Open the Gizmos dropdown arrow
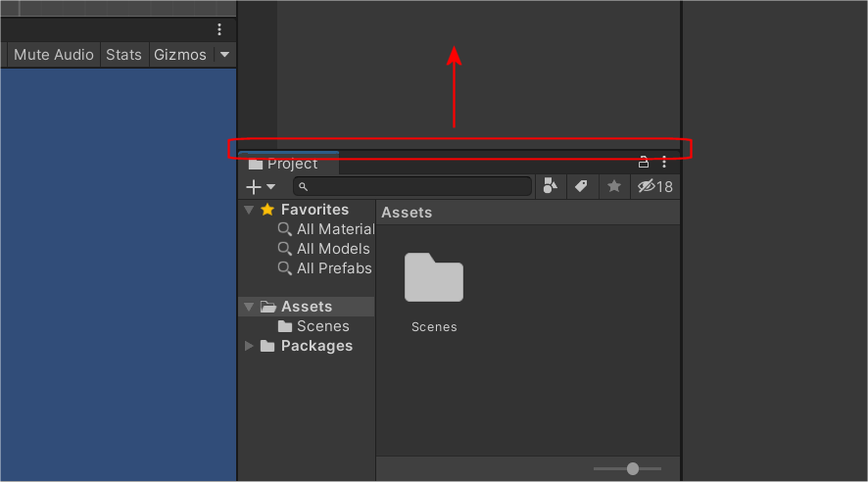The width and height of the screenshot is (868, 482). (224, 55)
